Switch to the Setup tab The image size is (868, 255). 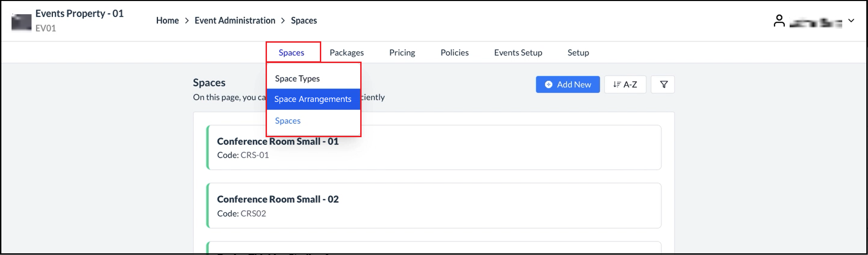pos(578,52)
